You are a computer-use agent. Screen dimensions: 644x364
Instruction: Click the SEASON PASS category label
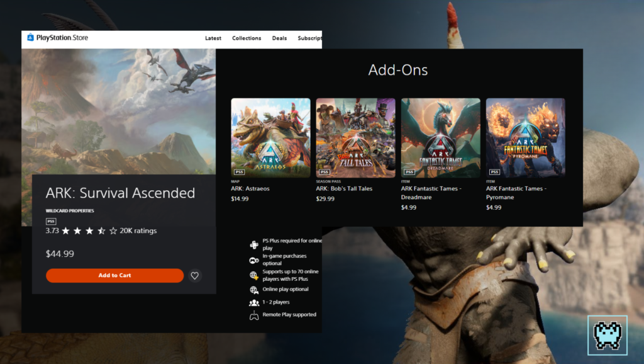[328, 181]
